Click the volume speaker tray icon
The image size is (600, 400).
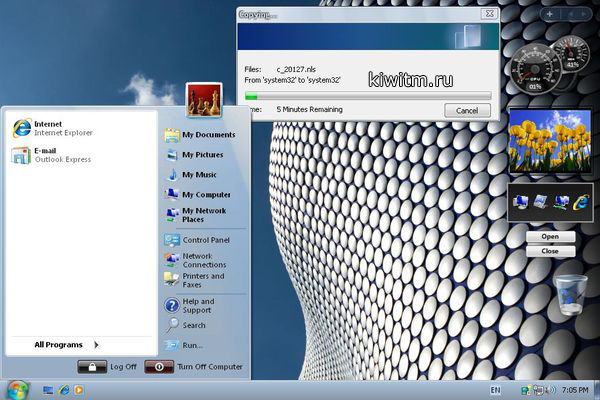pyautogui.click(x=551, y=390)
